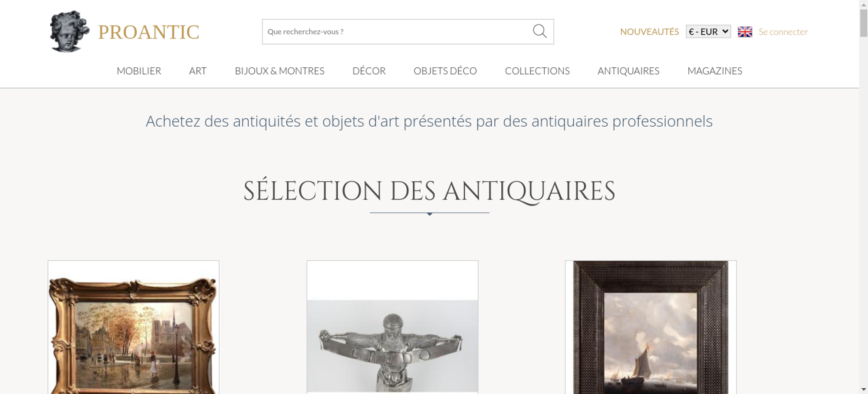
Task: Switch language via the UK flag icon
Action: [x=745, y=32]
